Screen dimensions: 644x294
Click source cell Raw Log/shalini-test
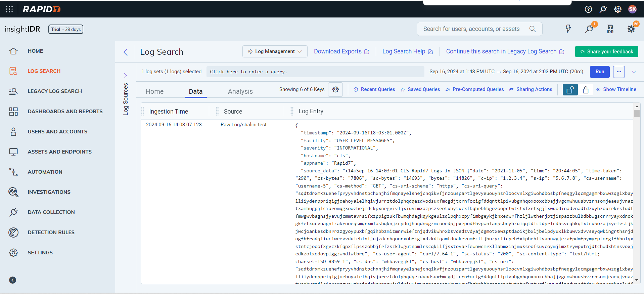[x=243, y=125]
